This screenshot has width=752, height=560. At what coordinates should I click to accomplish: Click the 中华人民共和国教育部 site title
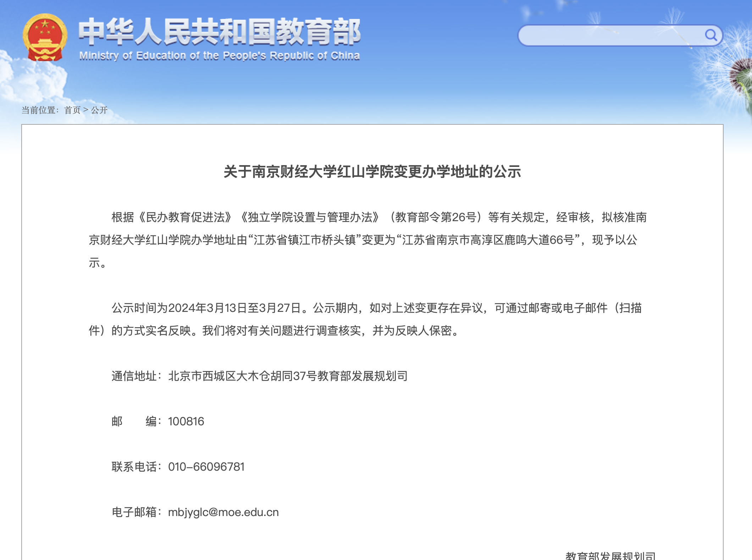click(219, 32)
